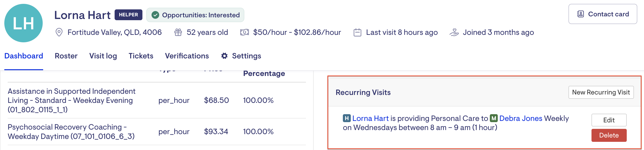Open Debra Jones profile link

tap(521, 118)
